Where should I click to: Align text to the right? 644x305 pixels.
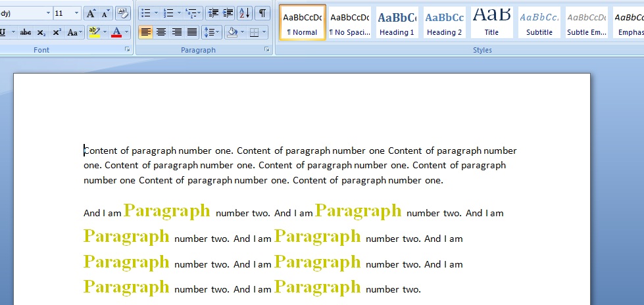coord(176,32)
